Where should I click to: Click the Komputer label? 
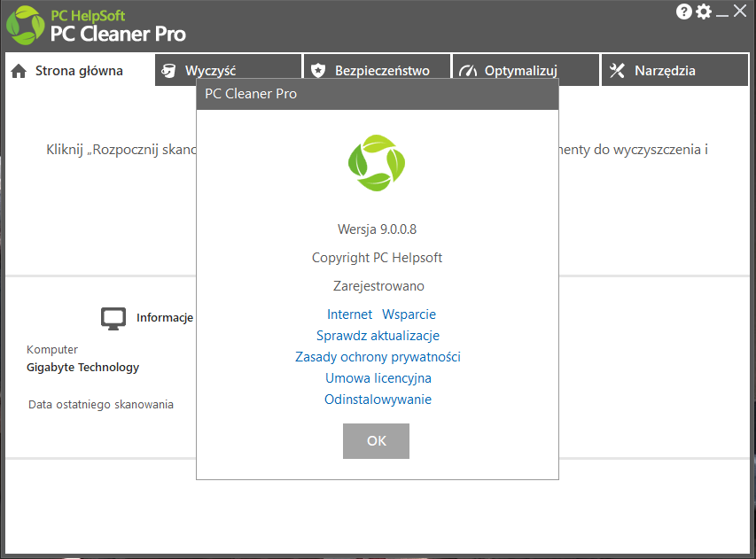pos(52,349)
